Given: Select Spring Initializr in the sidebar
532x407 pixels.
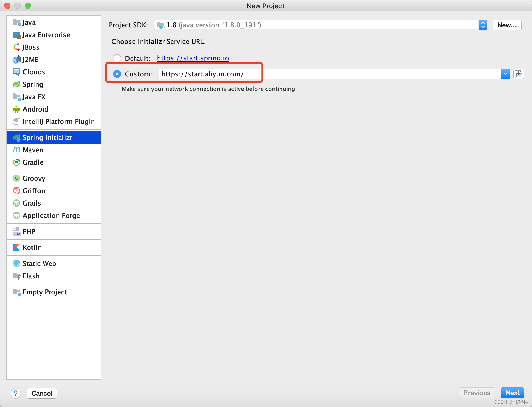Looking at the screenshot, I should click(x=47, y=138).
